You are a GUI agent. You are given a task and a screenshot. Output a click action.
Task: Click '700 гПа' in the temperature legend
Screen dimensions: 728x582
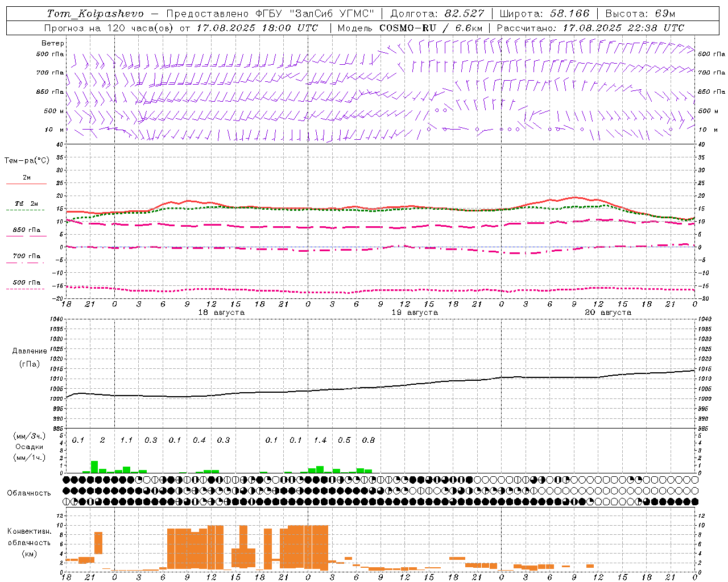point(26,256)
